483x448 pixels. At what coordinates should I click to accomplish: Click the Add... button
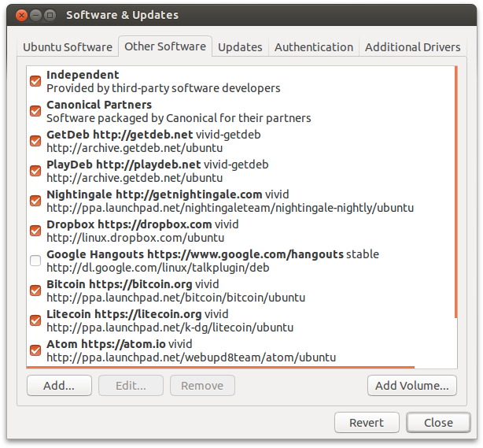59,386
